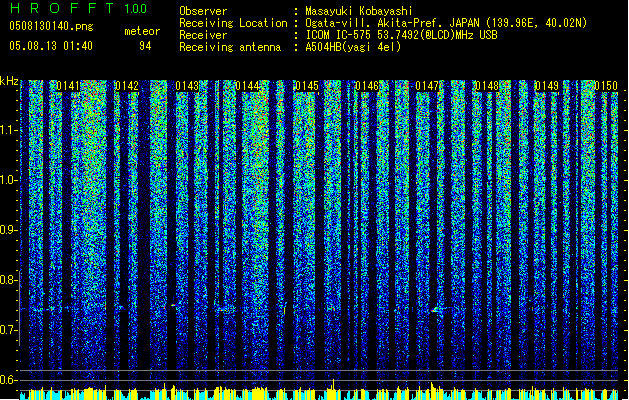Image resolution: width=629 pixels, height=400 pixels.
Task: Click Ogata-vill. Akita-Pref. JAPAN location text
Action: tap(446, 23)
